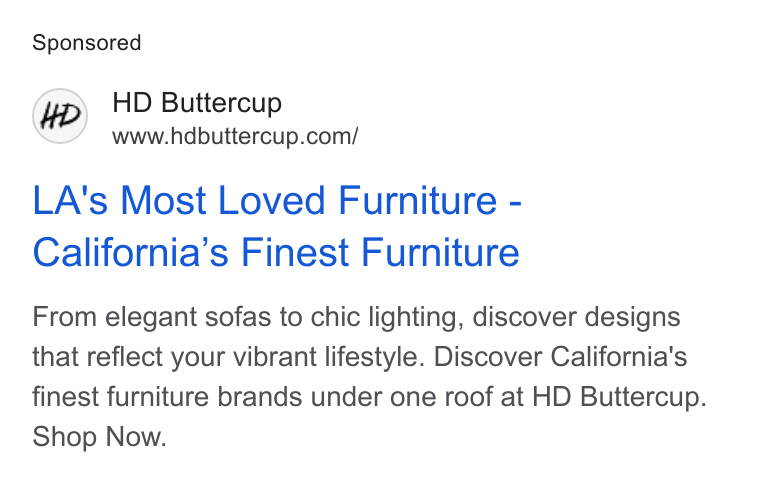Screen dimensions: 760x480
Task: Click the Shop Now text in the description
Action: click(99, 436)
